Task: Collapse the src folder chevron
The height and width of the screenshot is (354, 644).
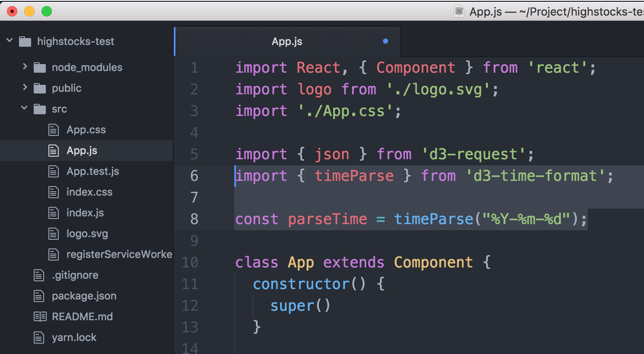Action: coord(24,108)
